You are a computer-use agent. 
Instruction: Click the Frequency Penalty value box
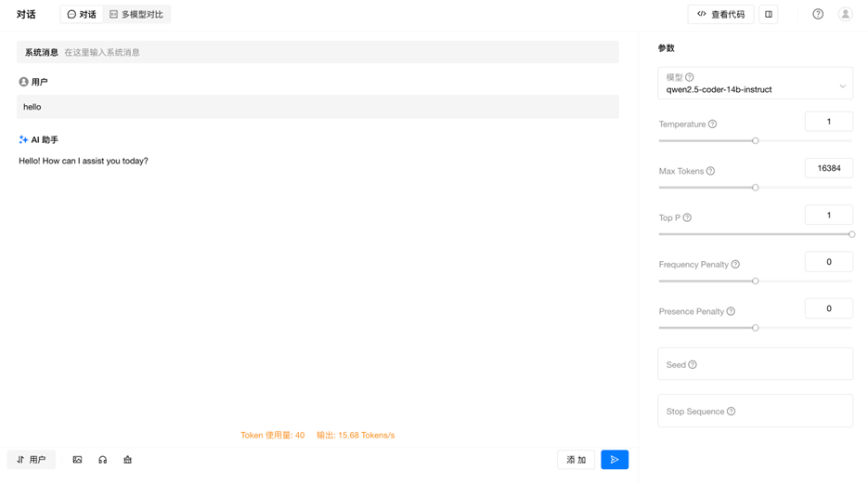coord(829,262)
